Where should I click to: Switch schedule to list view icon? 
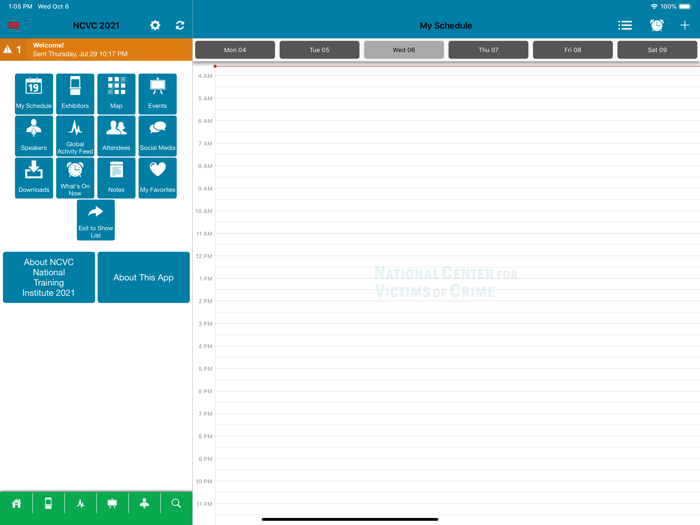(625, 25)
